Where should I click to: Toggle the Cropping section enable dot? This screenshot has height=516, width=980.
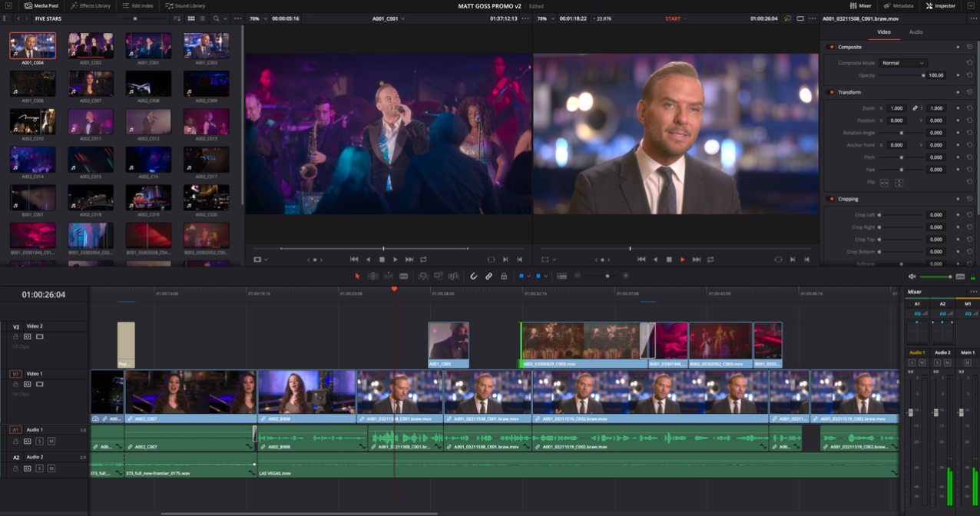pos(831,199)
